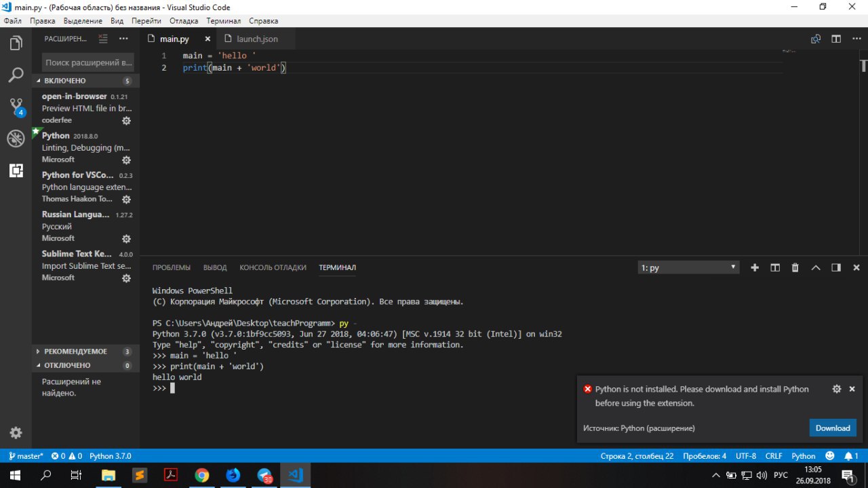Open the Справка menu
This screenshot has width=868, height=488.
[x=263, y=21]
